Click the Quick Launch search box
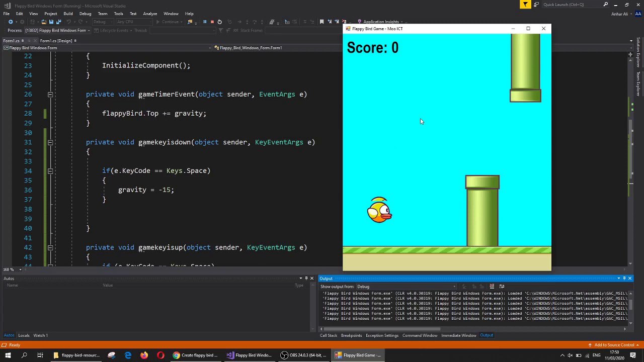The height and width of the screenshot is (362, 644). coord(576,5)
